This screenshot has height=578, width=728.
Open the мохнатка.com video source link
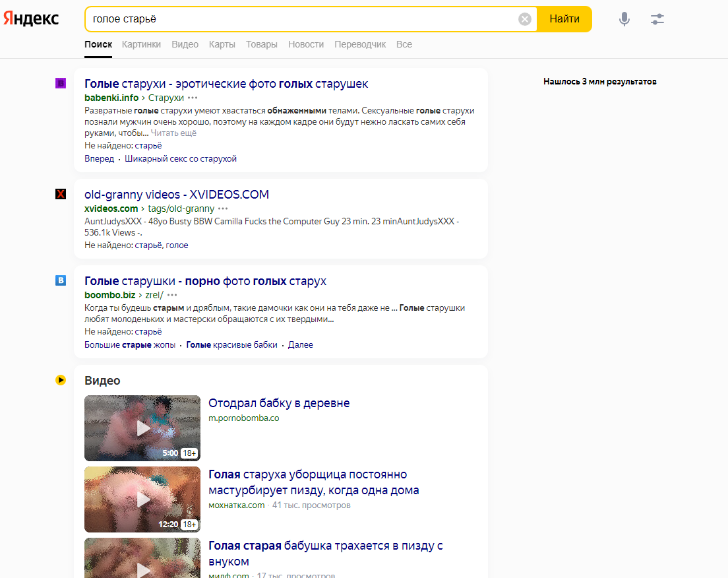(236, 505)
